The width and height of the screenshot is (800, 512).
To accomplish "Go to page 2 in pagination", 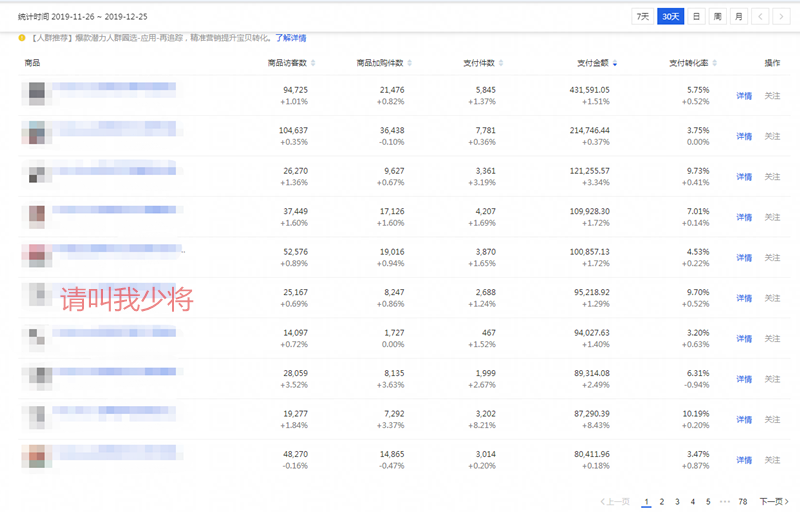I will click(x=662, y=501).
